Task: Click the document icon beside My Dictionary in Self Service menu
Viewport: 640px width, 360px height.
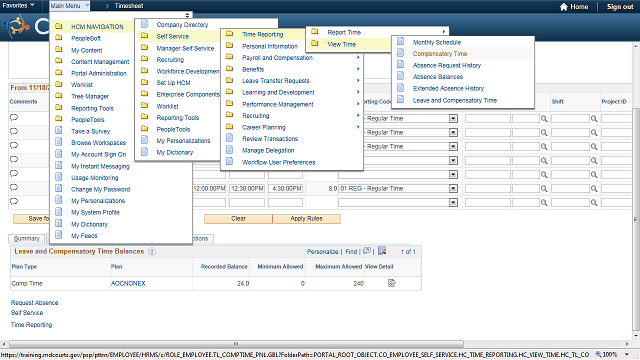Action: 144,152
